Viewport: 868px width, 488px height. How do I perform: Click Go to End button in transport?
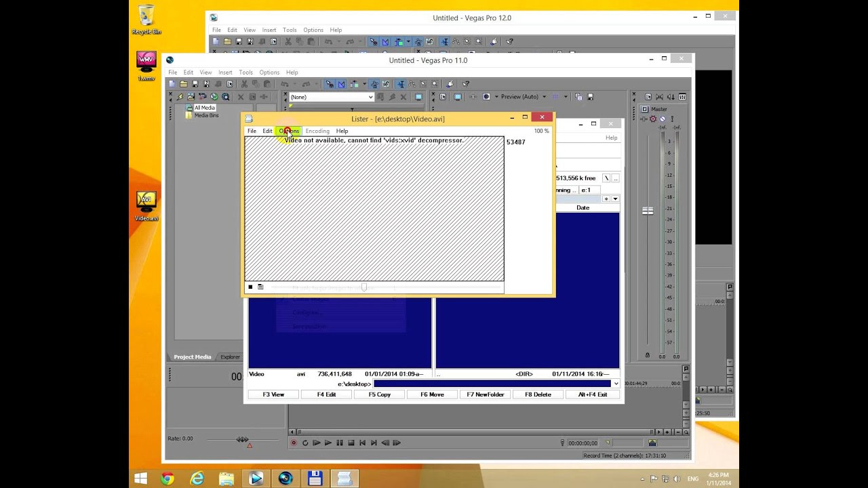click(x=374, y=443)
